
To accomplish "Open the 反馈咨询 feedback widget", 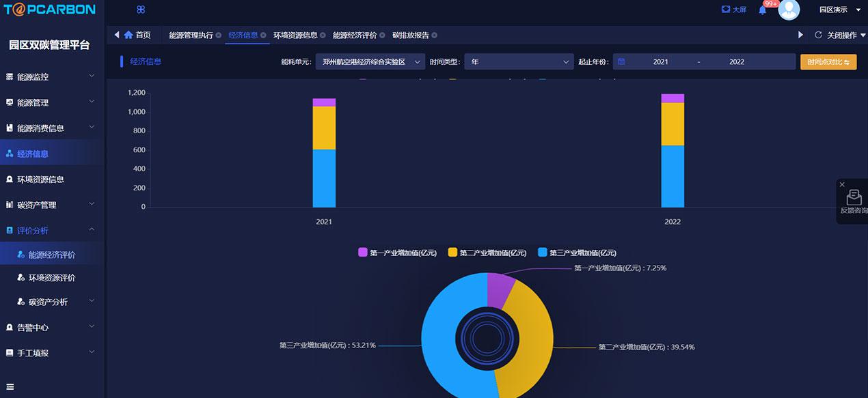I will tap(854, 202).
